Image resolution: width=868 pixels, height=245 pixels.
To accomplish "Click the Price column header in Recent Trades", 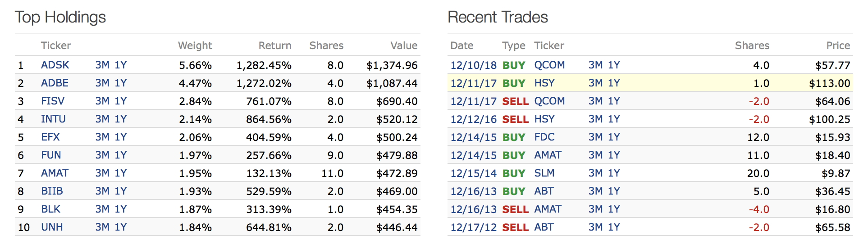I will coord(838,45).
